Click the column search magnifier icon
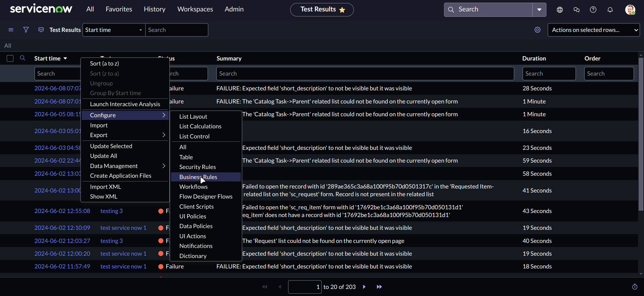644x296 pixels. point(22,58)
